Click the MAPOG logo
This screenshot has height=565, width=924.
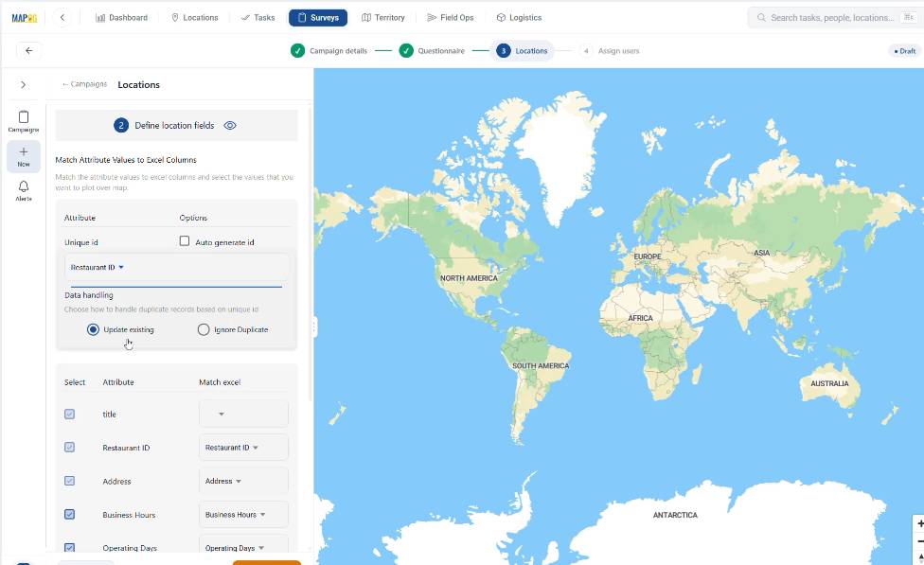point(25,18)
